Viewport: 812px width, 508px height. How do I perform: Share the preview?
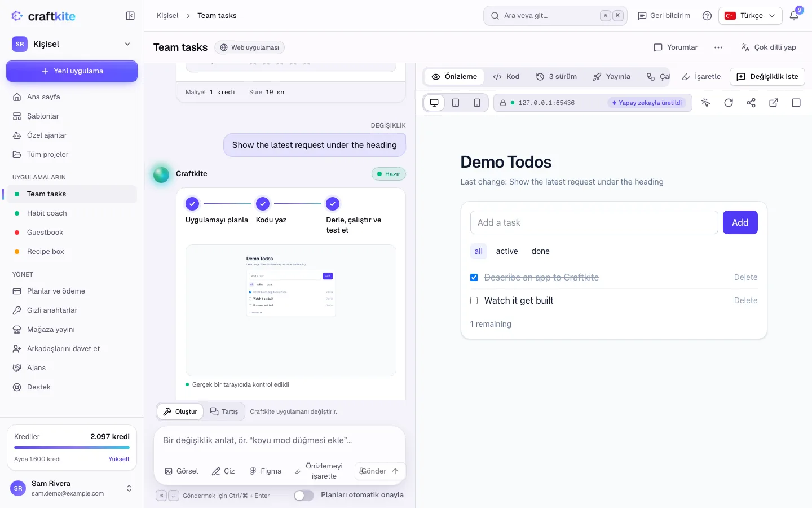click(751, 103)
